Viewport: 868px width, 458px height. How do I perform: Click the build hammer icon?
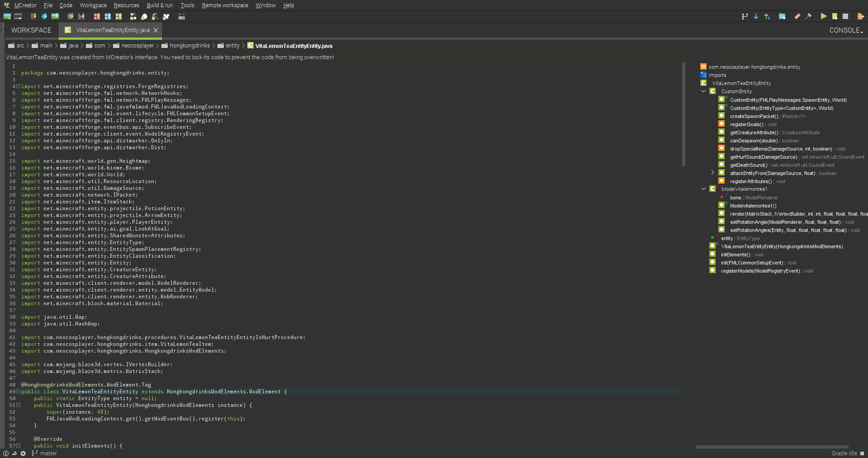(x=808, y=16)
